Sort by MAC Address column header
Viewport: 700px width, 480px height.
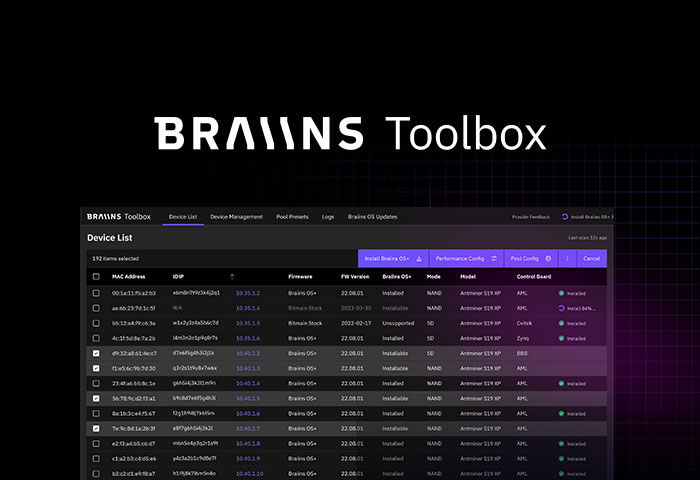pos(129,277)
